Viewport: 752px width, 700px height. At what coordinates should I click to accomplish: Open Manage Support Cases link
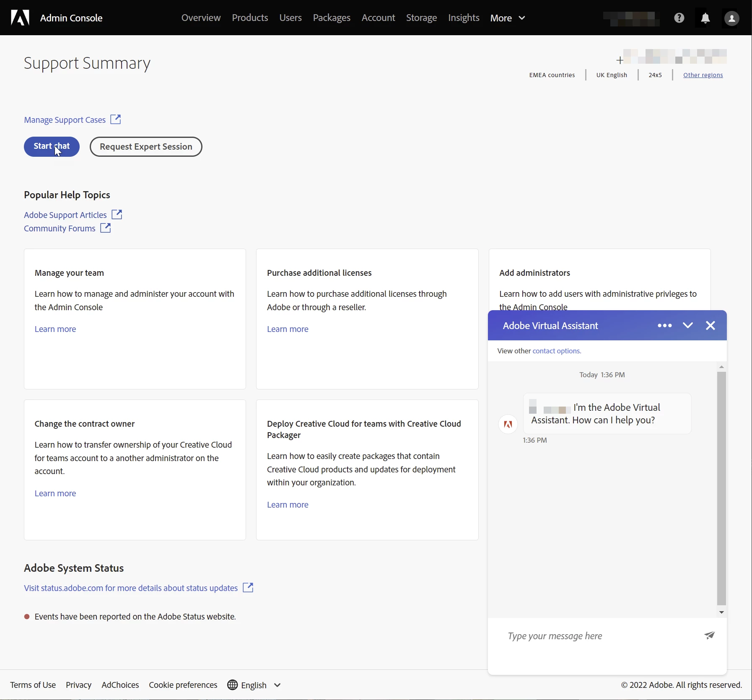click(65, 120)
